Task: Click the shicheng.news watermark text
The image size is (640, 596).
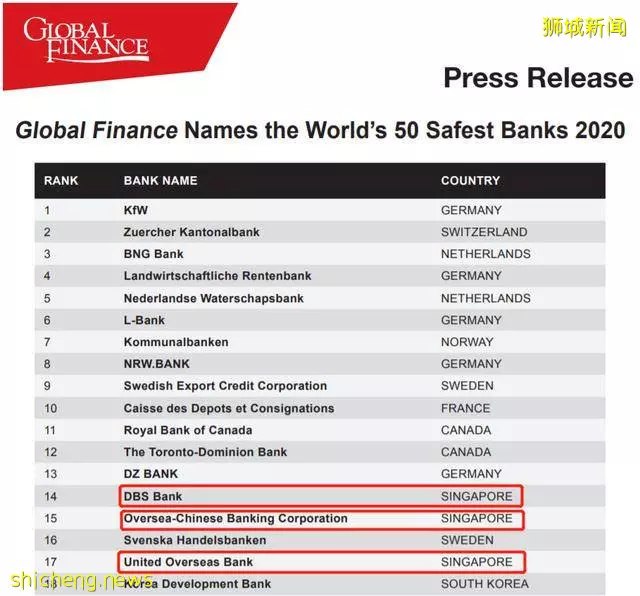Action: 81,580
